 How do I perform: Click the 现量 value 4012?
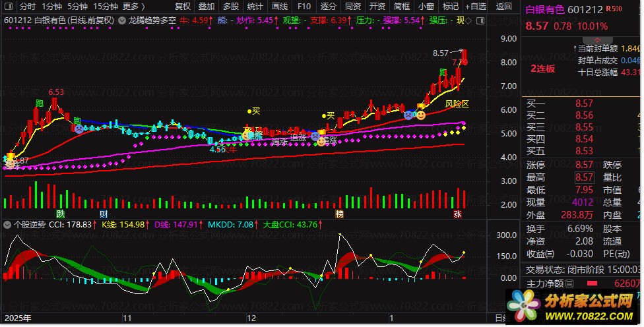pos(583,202)
